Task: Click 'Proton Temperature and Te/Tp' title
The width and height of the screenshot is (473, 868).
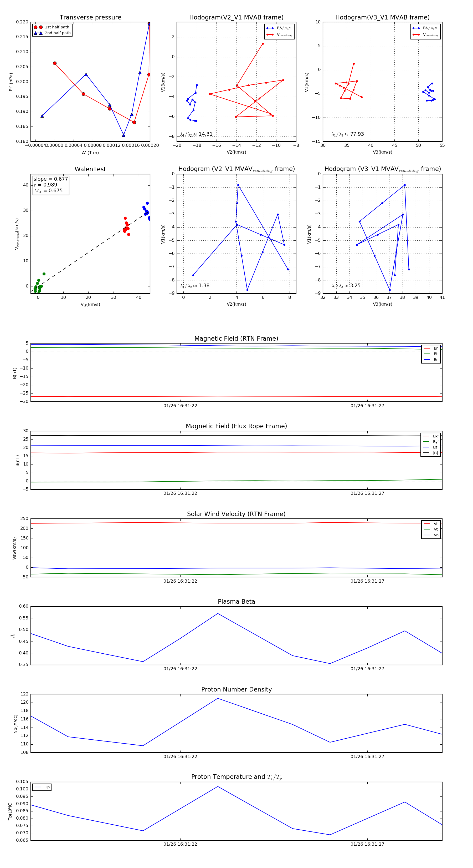Action: point(236,777)
